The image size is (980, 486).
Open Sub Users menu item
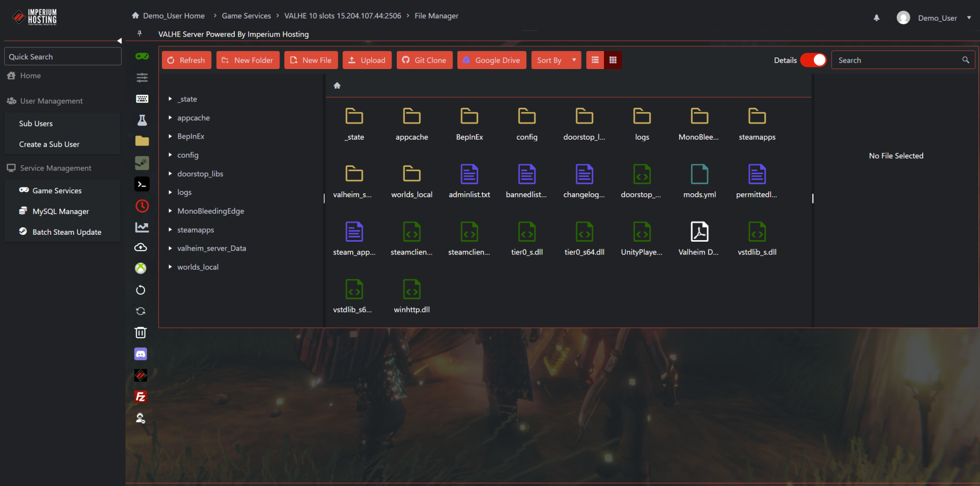36,124
